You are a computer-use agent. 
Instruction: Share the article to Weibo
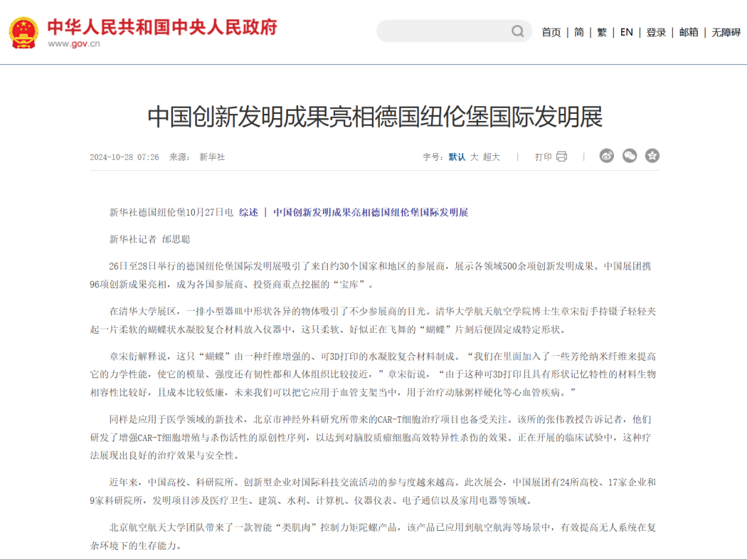click(x=605, y=156)
